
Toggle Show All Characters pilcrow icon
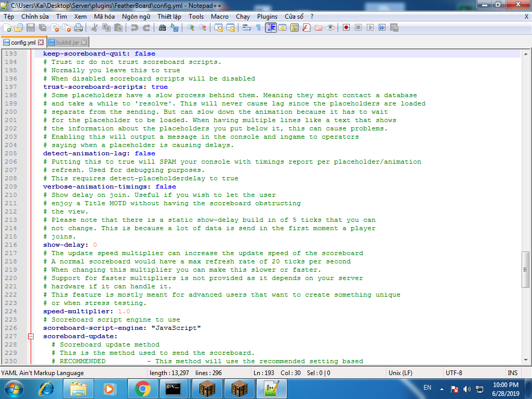[259, 28]
